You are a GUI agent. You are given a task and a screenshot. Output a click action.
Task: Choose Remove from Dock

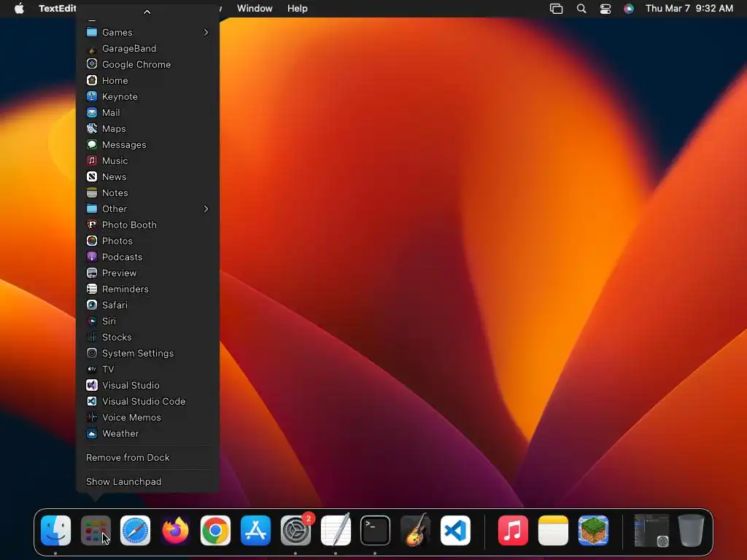coord(147,458)
